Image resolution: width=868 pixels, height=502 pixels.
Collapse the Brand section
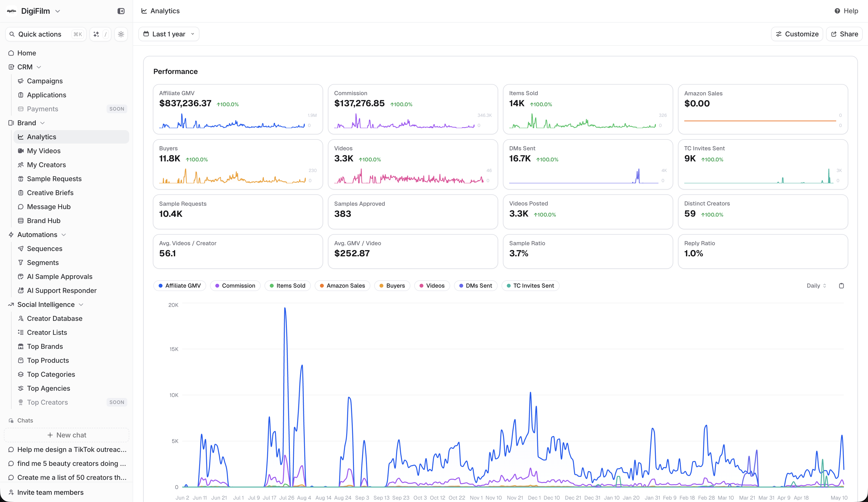(42, 123)
